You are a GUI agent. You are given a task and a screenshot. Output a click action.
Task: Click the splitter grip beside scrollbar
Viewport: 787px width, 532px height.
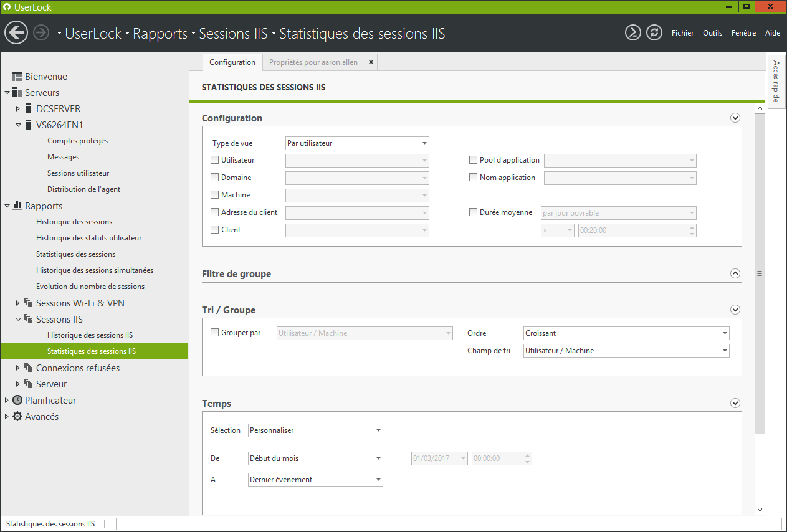point(760,273)
